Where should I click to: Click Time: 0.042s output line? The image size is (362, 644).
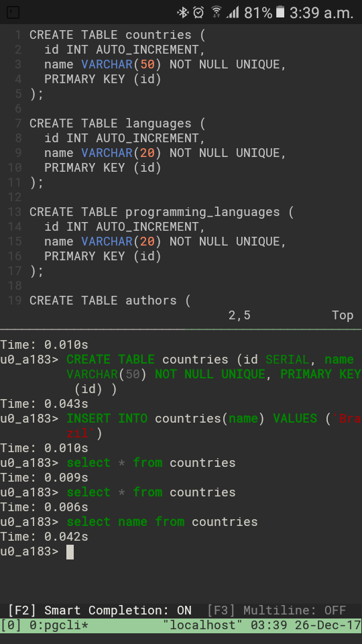pos(44,537)
